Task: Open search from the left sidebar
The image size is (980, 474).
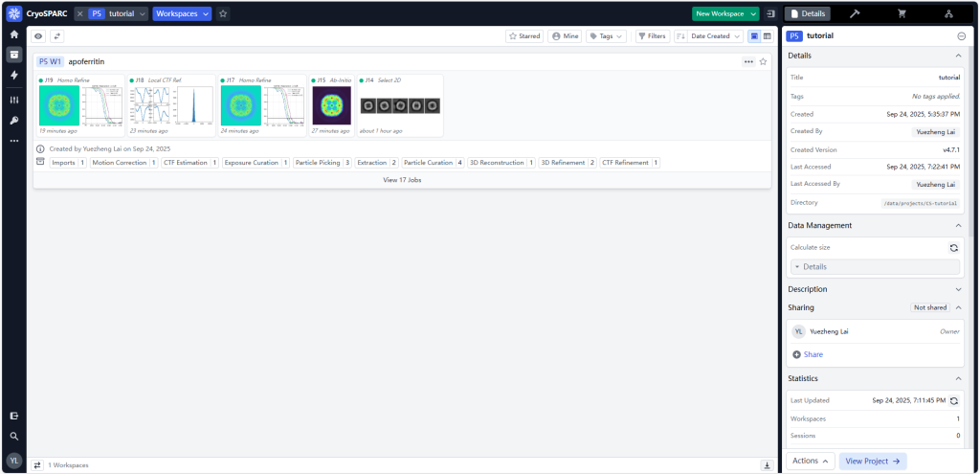Action: tap(14, 436)
